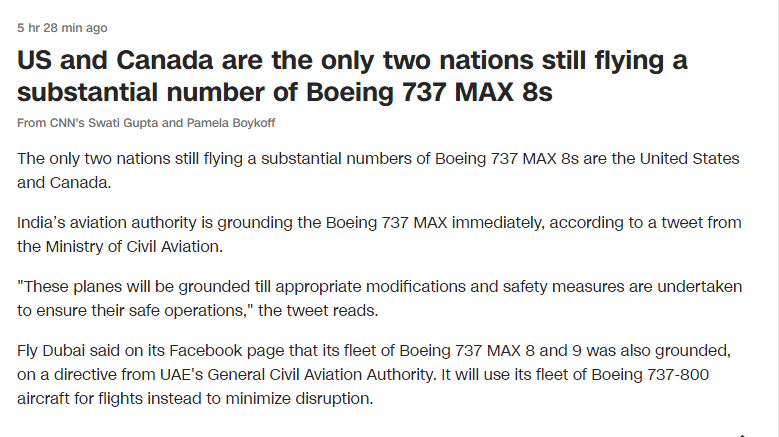Click the name Pamela Boykoff in the byline

tap(231, 123)
